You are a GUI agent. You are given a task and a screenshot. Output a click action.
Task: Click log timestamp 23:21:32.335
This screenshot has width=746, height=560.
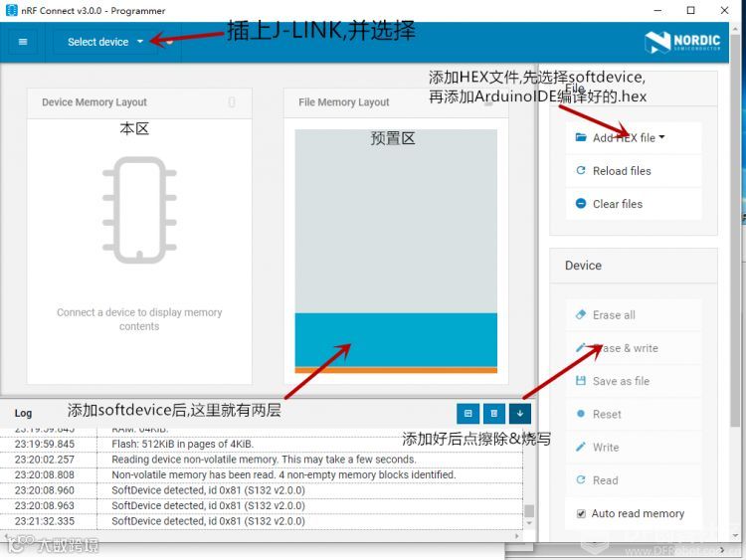tap(44, 521)
